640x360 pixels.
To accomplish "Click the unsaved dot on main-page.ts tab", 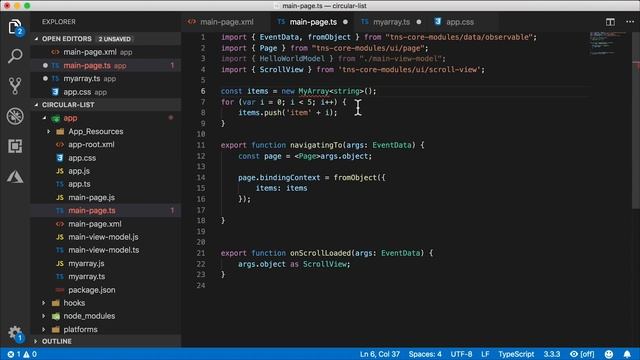I will (345, 22).
